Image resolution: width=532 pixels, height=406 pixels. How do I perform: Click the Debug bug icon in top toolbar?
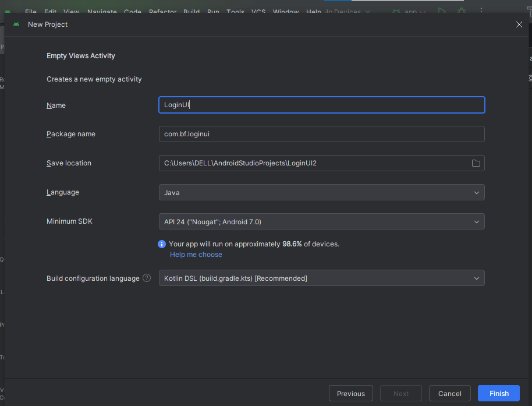pyautogui.click(x=461, y=11)
